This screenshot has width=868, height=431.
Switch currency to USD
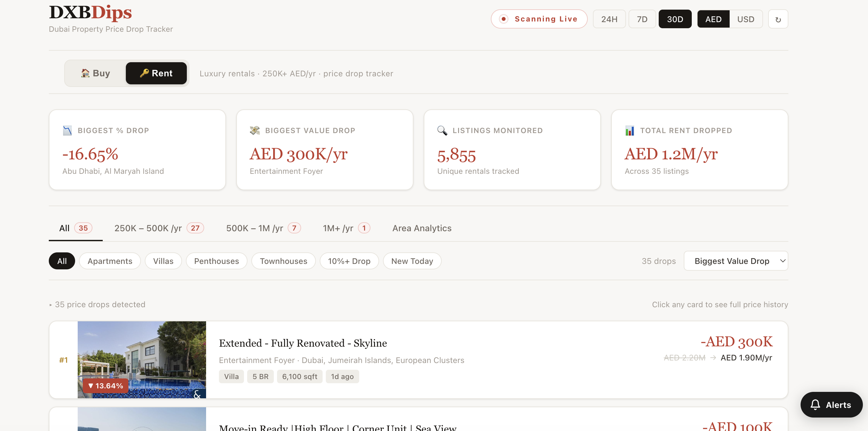(746, 19)
